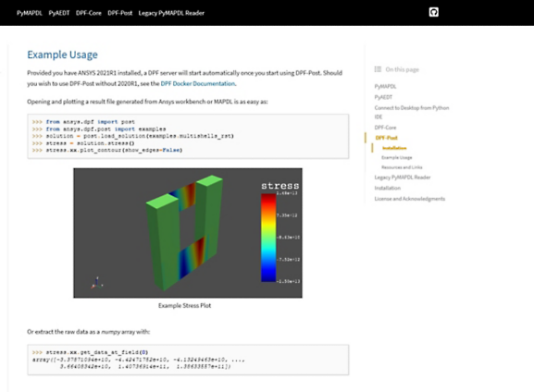Open License and Acknowledgments sidebar entry
The image size is (534, 392).
pyautogui.click(x=410, y=199)
